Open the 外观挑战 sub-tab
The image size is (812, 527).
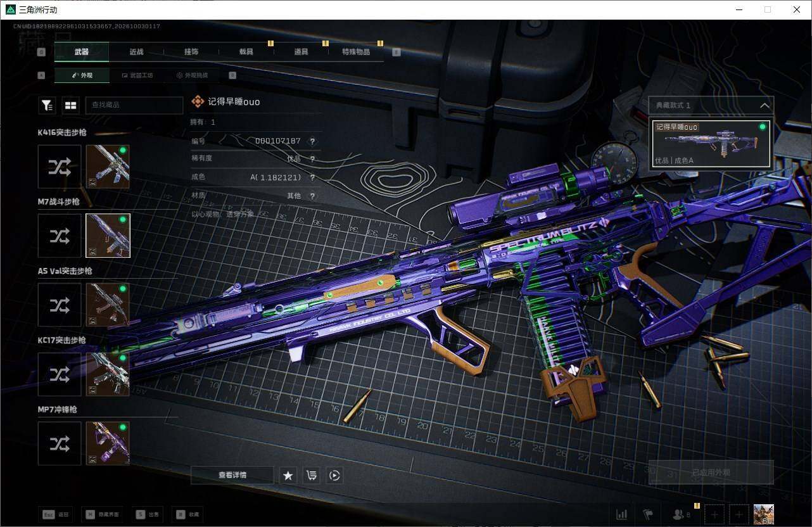tap(191, 75)
